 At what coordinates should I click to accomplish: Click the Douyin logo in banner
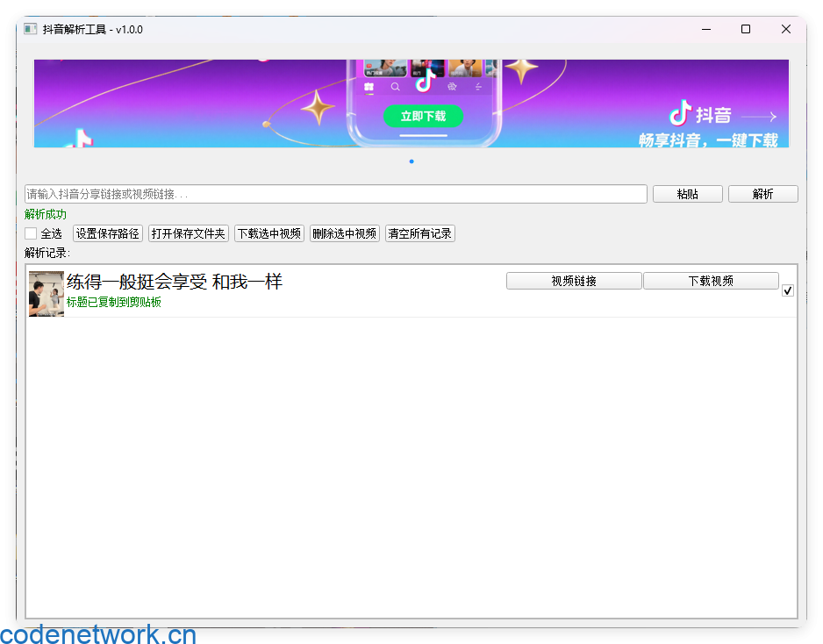pyautogui.click(x=680, y=113)
